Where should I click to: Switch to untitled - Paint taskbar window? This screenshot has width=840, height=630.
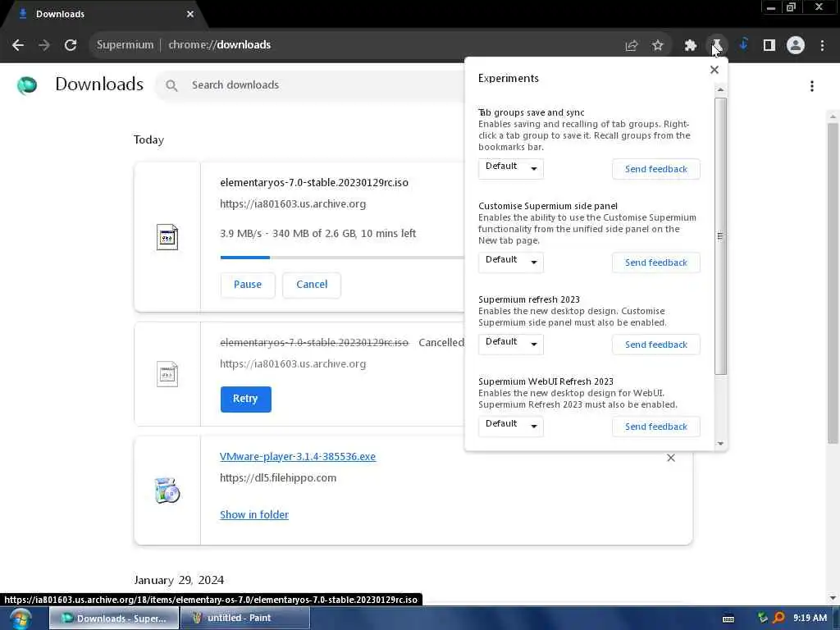click(x=244, y=619)
